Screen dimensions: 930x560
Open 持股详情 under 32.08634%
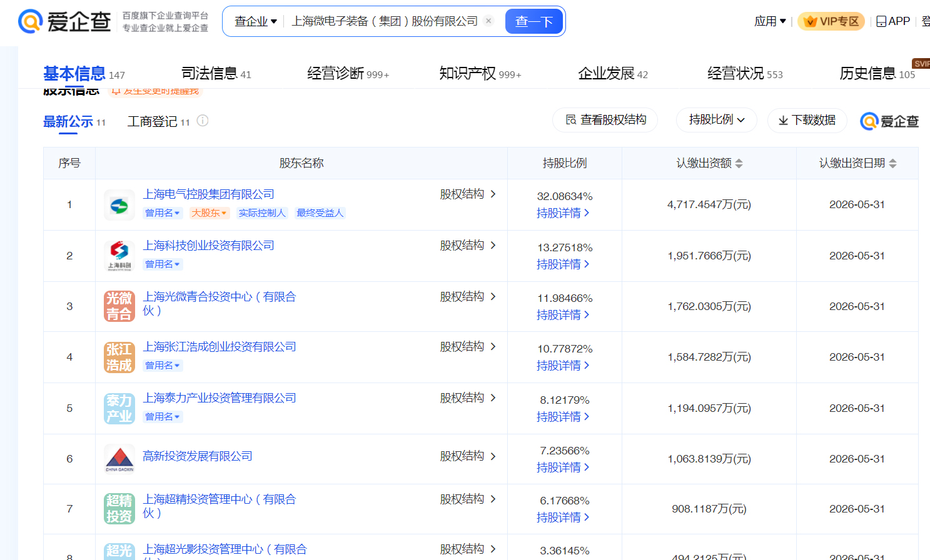563,213
